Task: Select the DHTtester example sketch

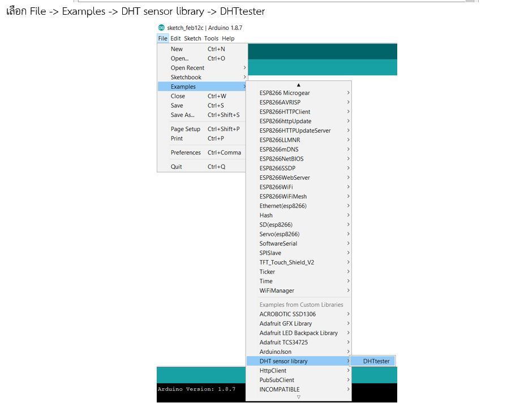Action: click(x=376, y=361)
